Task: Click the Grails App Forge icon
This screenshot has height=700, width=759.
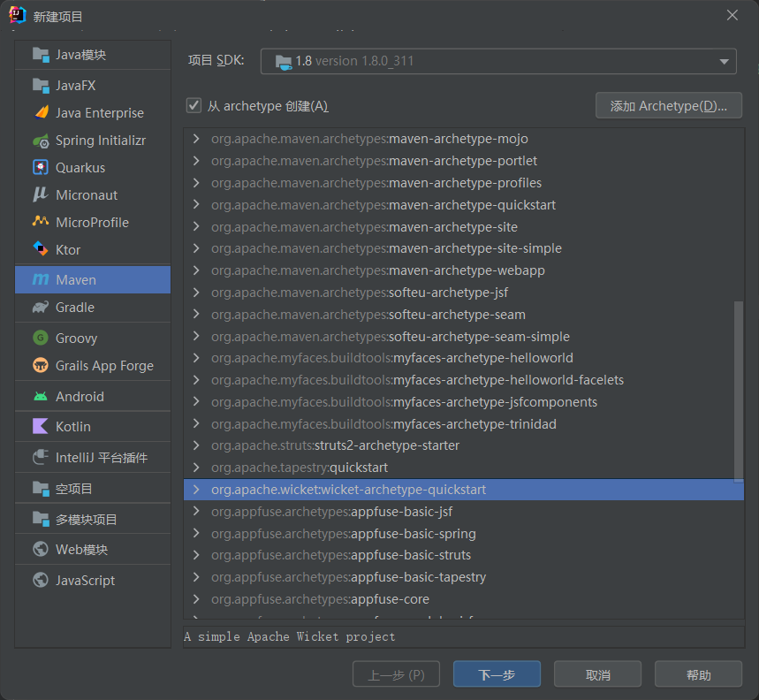Action: 41,366
